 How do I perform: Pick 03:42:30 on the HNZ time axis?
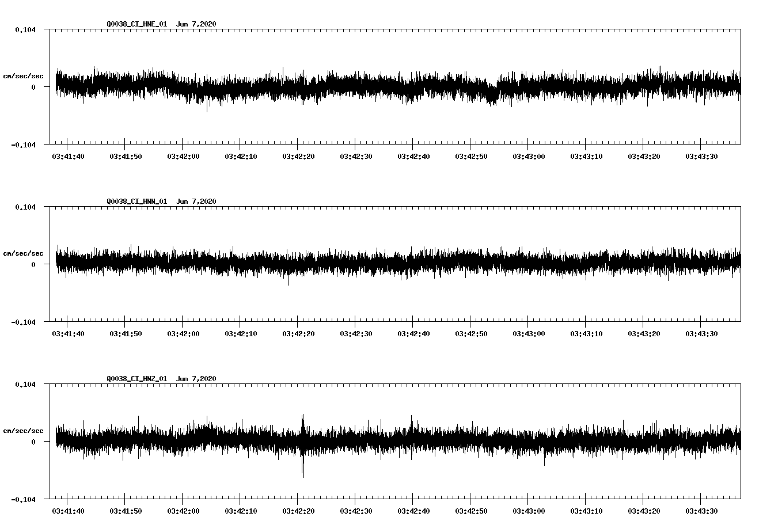click(x=356, y=511)
